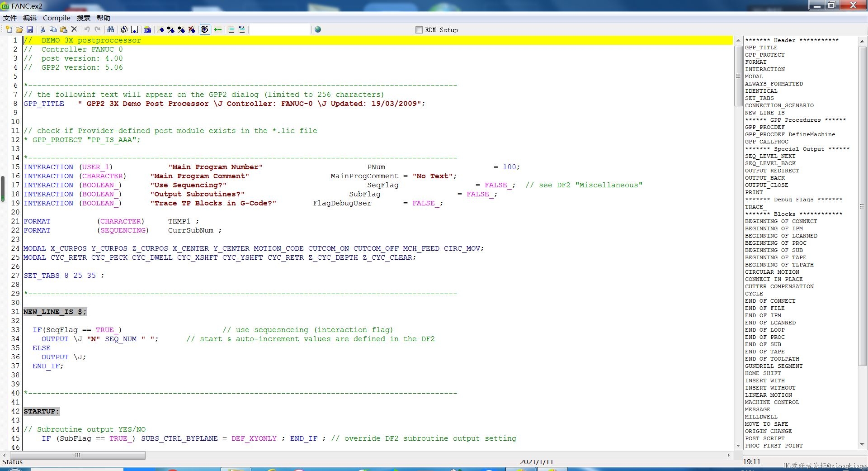Select LINEAR MOTION block entry

coord(769,395)
